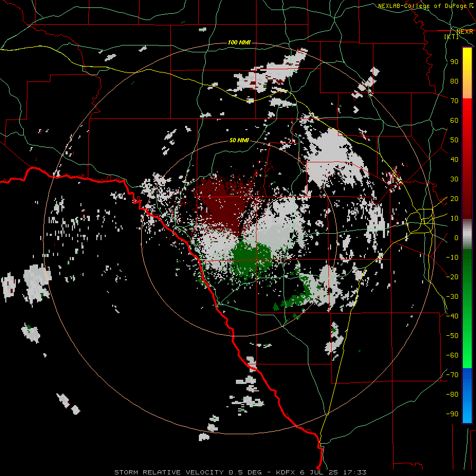Click the "50 NMI" range ring label

(239, 140)
